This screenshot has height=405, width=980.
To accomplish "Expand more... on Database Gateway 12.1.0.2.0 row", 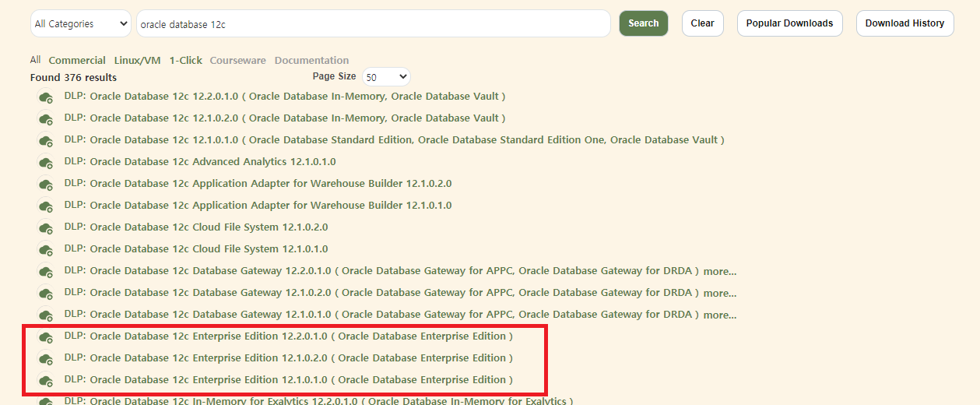I will tap(720, 294).
